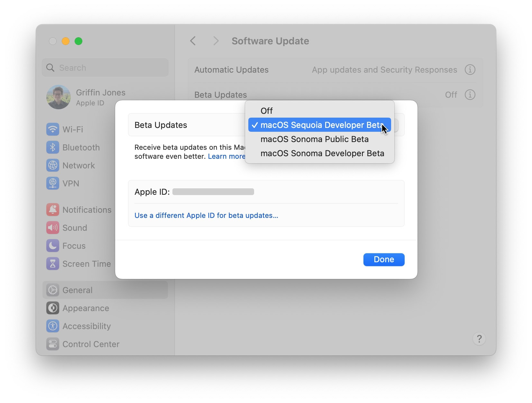Select macOS Sequoia Developer Beta option
Screen dimensions: 532x403
(x=319, y=125)
